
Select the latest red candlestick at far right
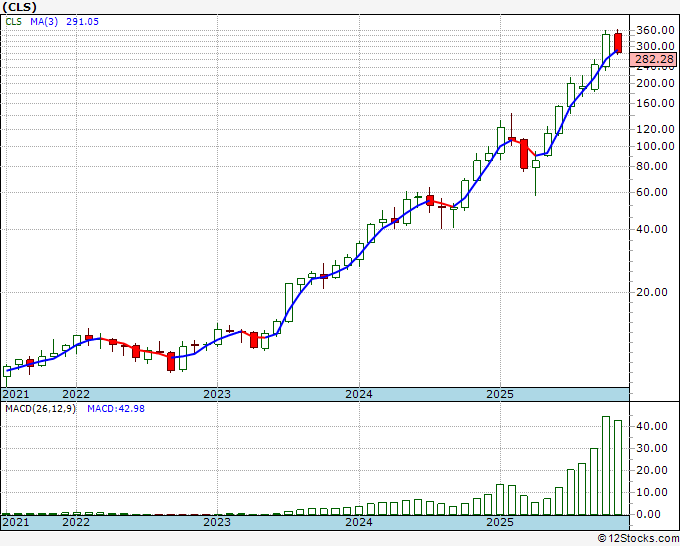click(618, 43)
